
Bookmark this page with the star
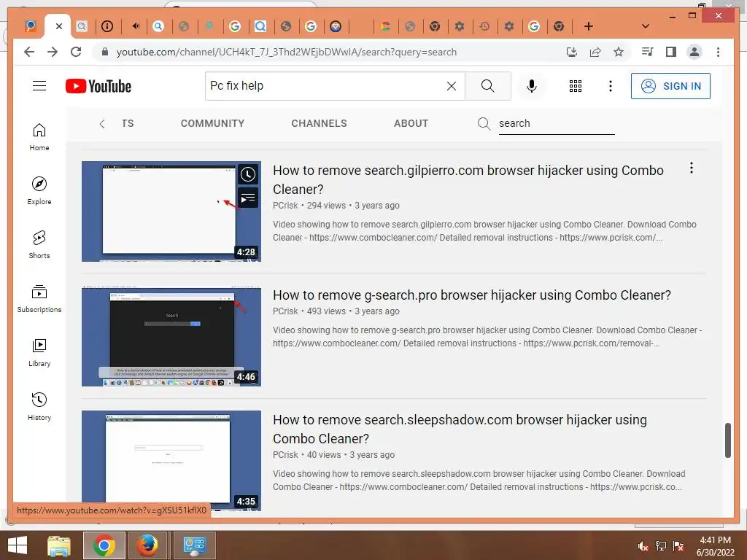pyautogui.click(x=619, y=52)
